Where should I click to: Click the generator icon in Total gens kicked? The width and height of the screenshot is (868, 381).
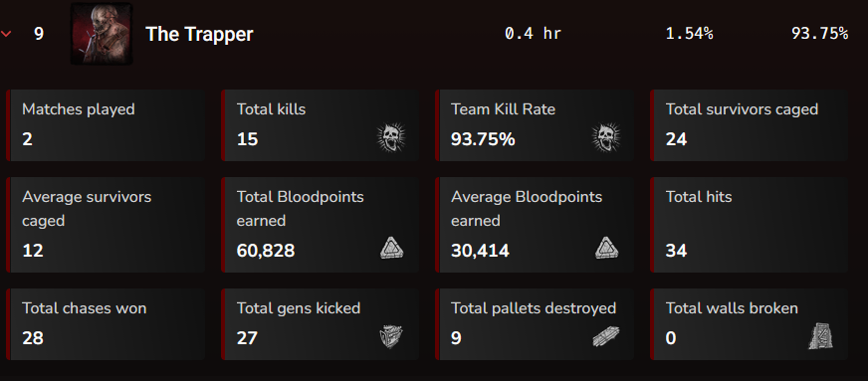coord(391,336)
